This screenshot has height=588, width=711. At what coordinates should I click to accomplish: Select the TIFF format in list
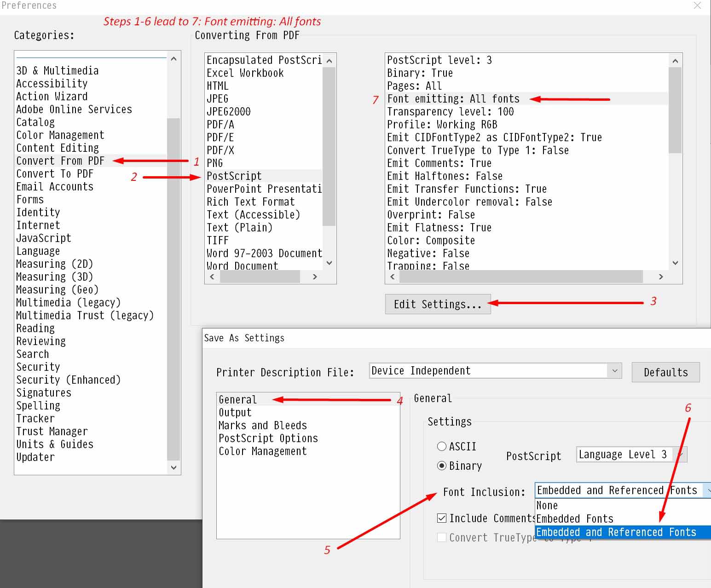tap(218, 241)
